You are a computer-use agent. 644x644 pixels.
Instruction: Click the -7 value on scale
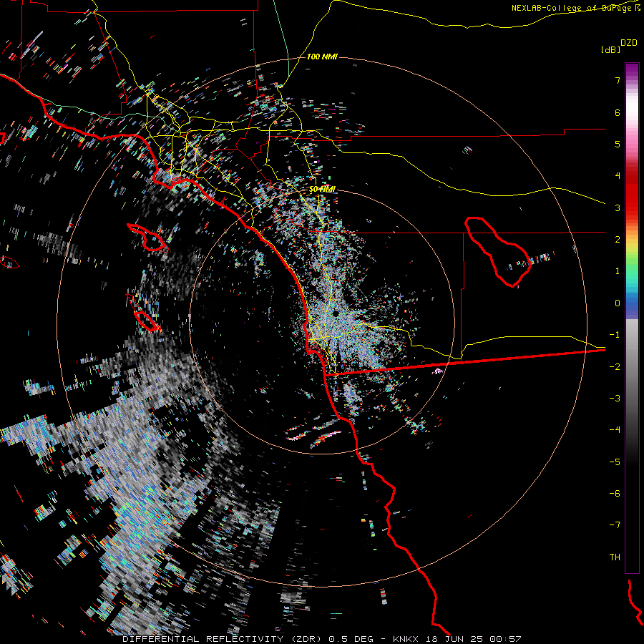point(615,525)
